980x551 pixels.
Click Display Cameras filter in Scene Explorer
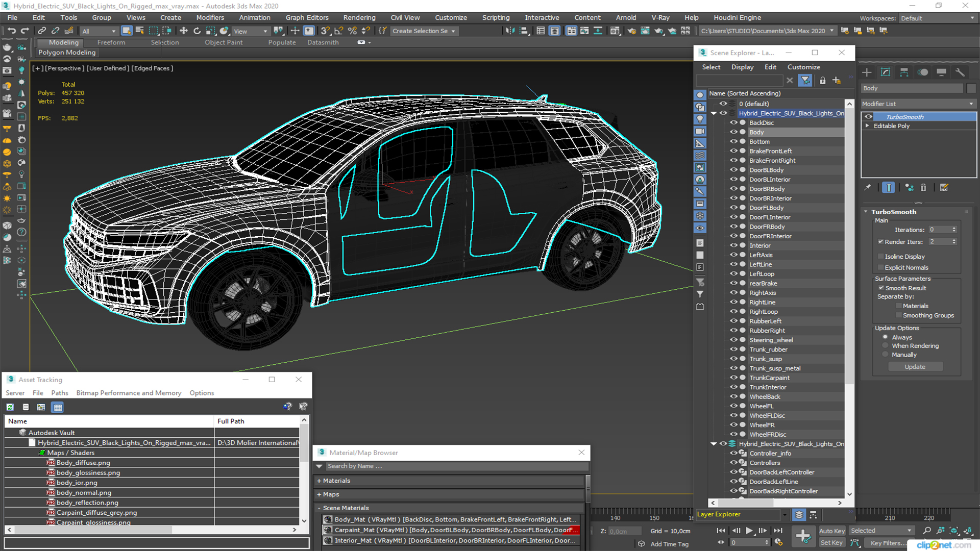click(x=700, y=131)
